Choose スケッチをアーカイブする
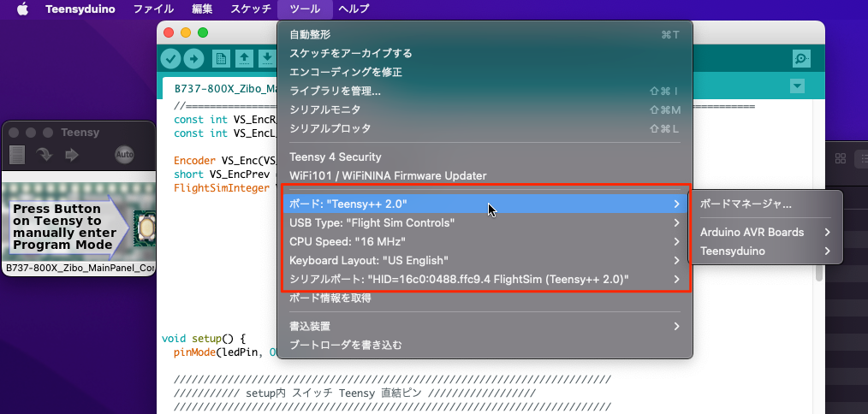Screen dimensions: 868x414 point(485,53)
